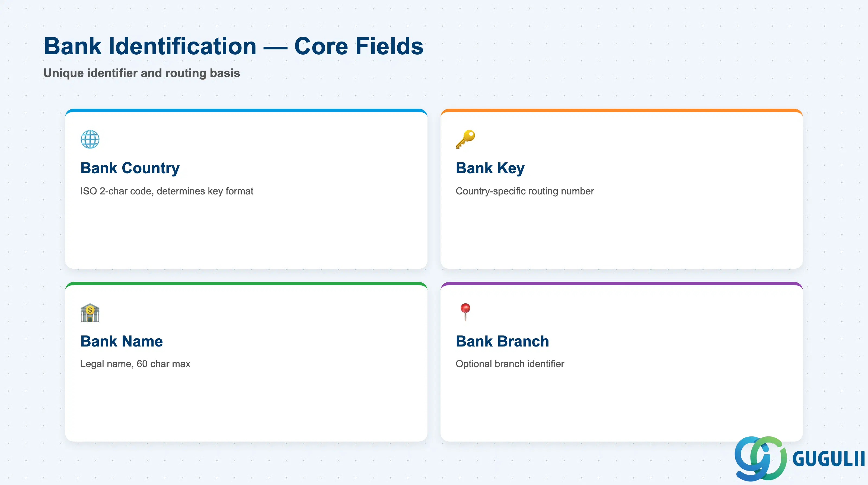
Task: Click text Legal name, 60 char max
Action: click(x=135, y=364)
